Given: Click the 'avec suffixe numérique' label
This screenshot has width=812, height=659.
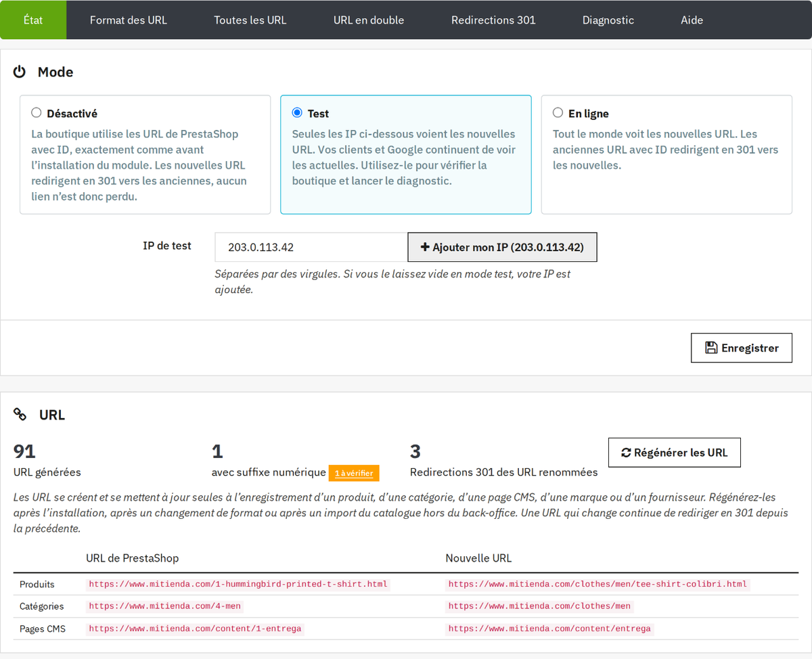Looking at the screenshot, I should pyautogui.click(x=269, y=472).
